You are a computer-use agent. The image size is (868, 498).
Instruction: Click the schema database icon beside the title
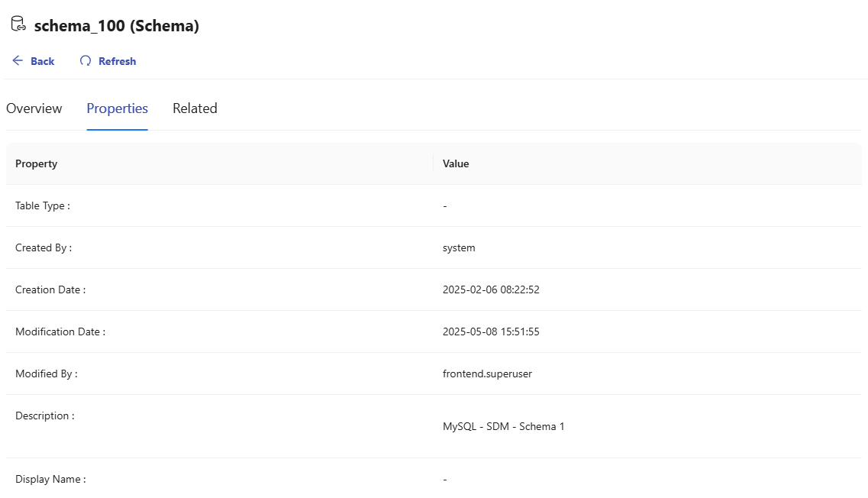18,24
